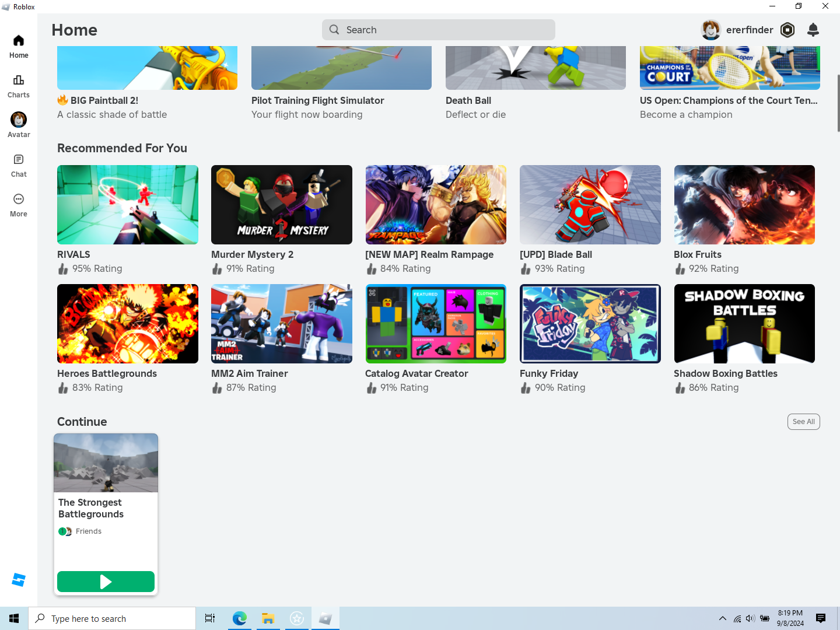Show hidden system tray icons
This screenshot has width=840, height=630.
[723, 618]
